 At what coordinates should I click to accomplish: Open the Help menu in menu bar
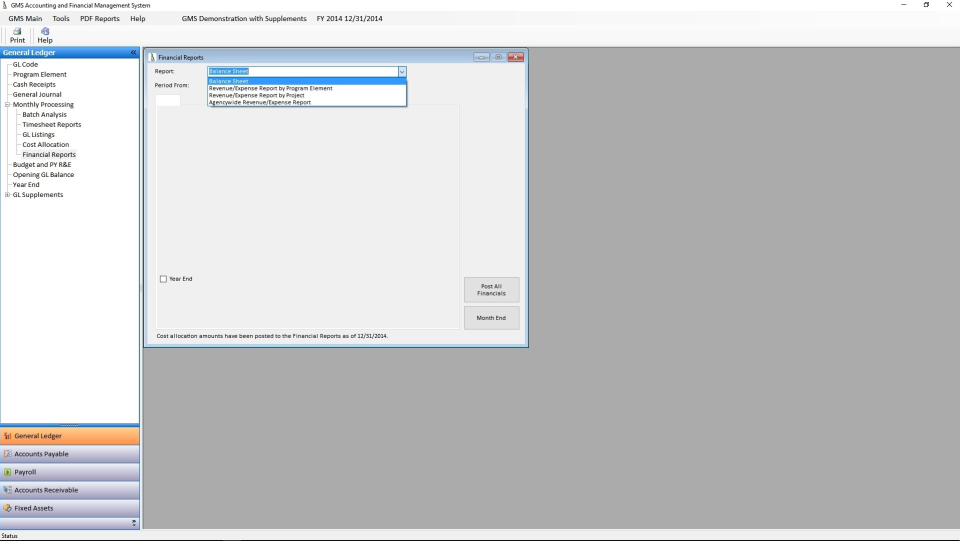click(x=138, y=18)
